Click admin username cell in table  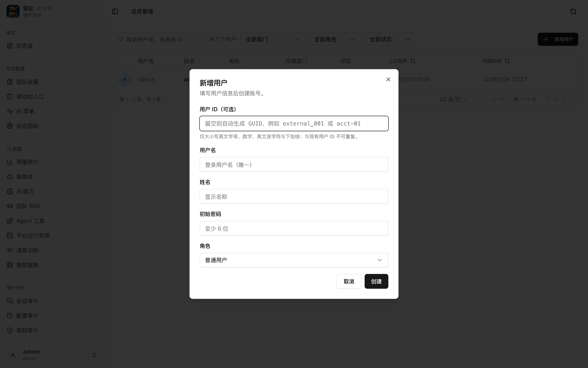(x=146, y=79)
